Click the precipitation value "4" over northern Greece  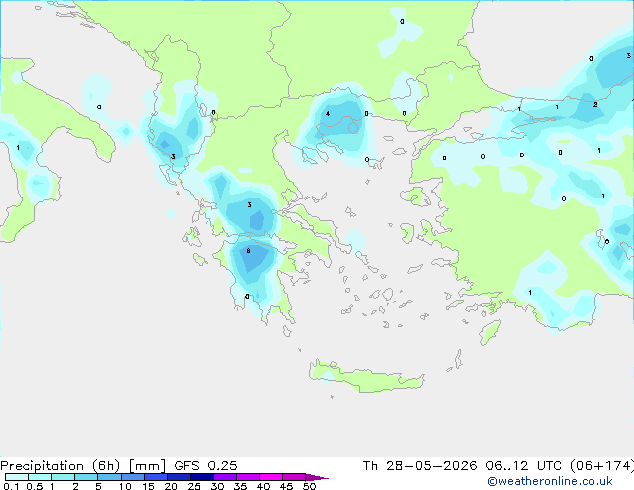(328, 114)
